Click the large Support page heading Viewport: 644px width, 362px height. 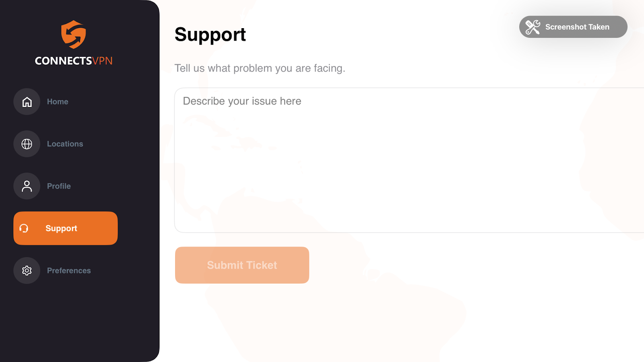tap(210, 35)
